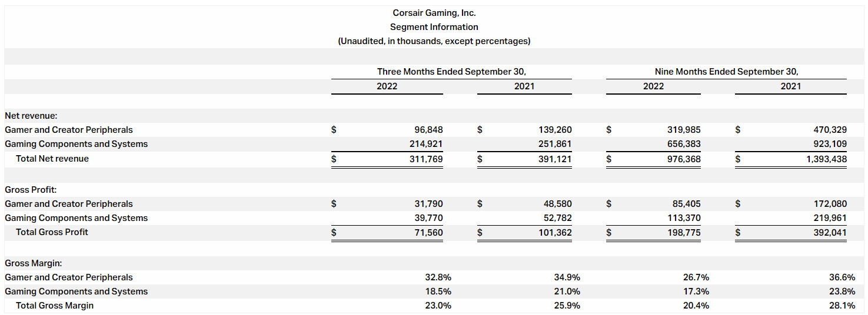The image size is (868, 315).
Task: Click the 28.1% total gross margin value
Action: (842, 306)
